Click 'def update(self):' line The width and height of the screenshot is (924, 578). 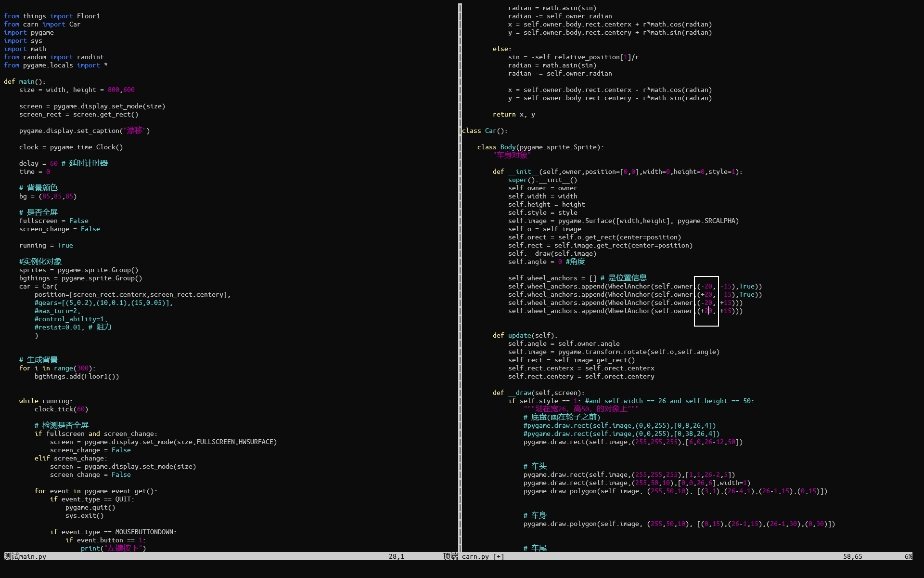526,335
